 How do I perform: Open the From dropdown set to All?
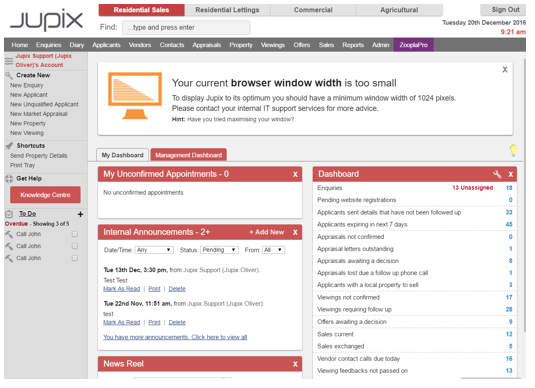(273, 250)
